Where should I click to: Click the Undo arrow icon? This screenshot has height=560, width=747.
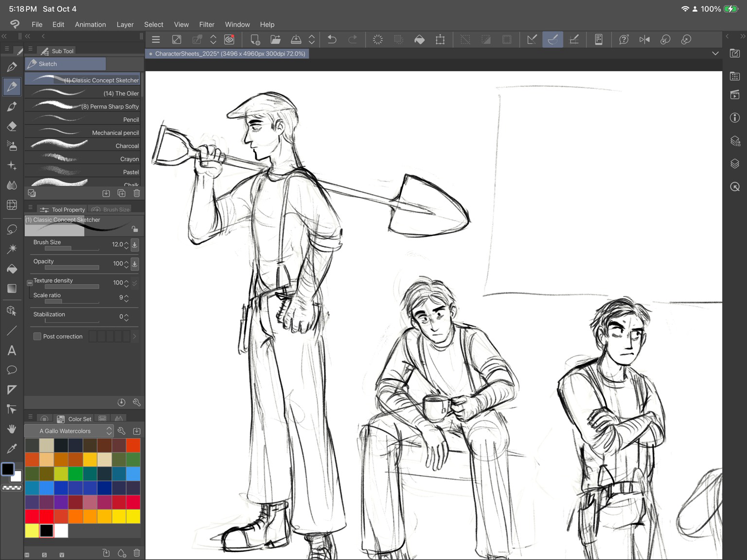(x=332, y=40)
